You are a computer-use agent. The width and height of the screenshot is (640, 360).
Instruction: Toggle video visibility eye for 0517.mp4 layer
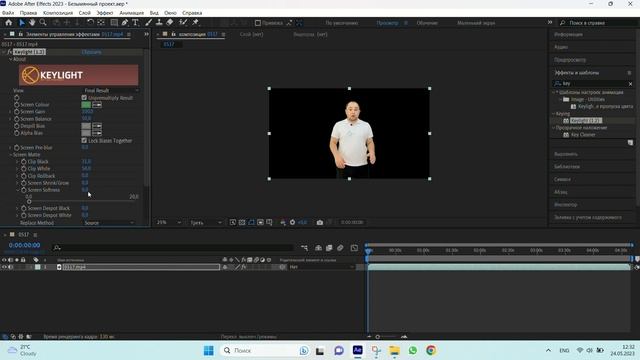[x=4, y=267]
